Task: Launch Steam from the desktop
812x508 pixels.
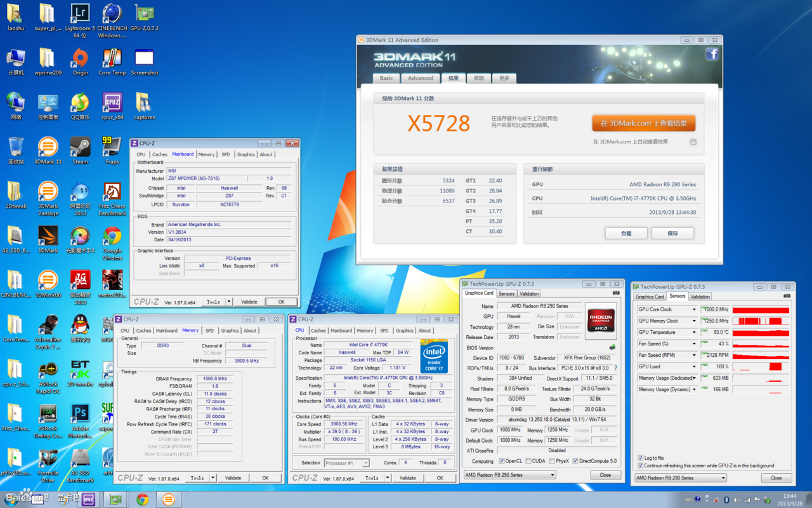Action: click(80, 151)
